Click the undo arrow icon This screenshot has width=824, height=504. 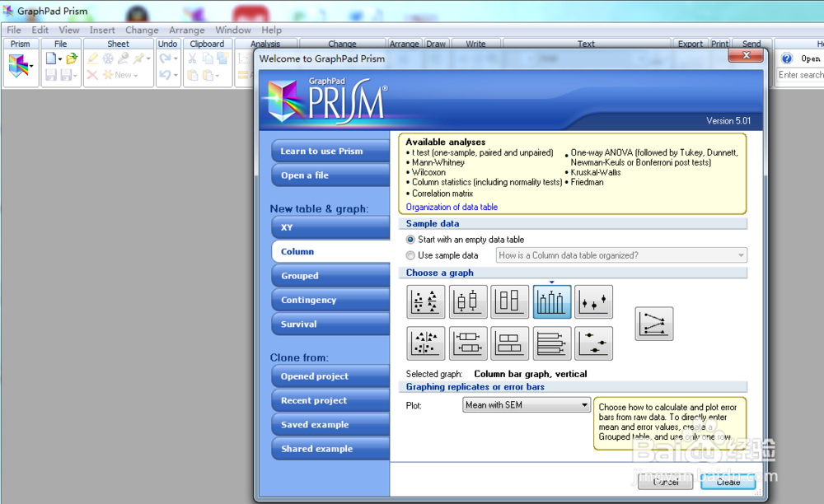tap(165, 75)
